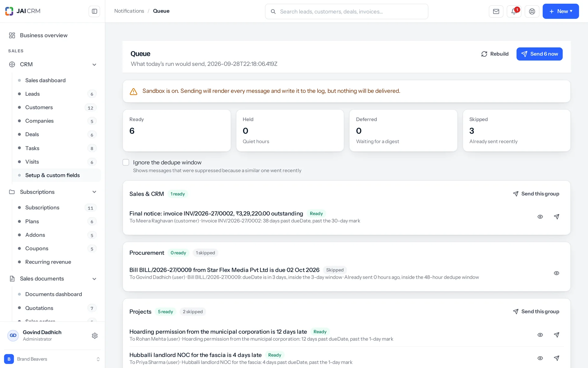Collapse the Sales documents section chevron
Screen dimensions: 588x368
click(x=94, y=279)
